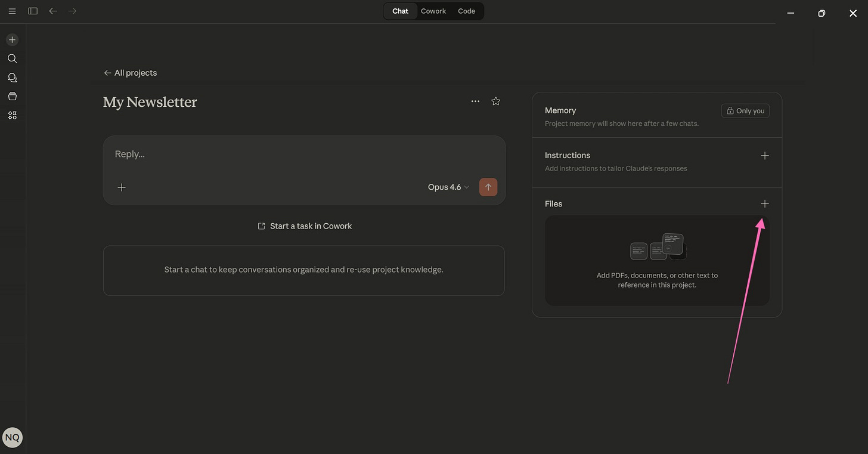This screenshot has width=868, height=454.
Task: Go forward with the right arrow
Action: pyautogui.click(x=72, y=11)
